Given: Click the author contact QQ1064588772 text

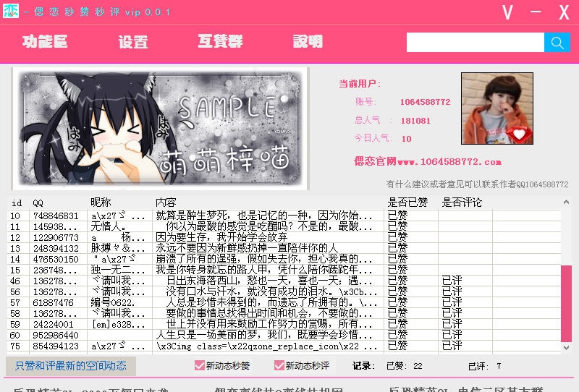Looking at the screenshot, I should [477, 184].
